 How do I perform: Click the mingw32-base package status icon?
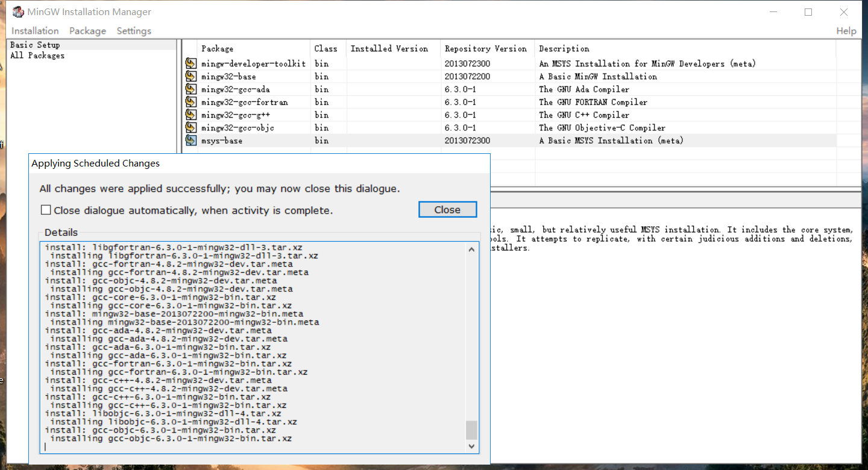click(191, 76)
